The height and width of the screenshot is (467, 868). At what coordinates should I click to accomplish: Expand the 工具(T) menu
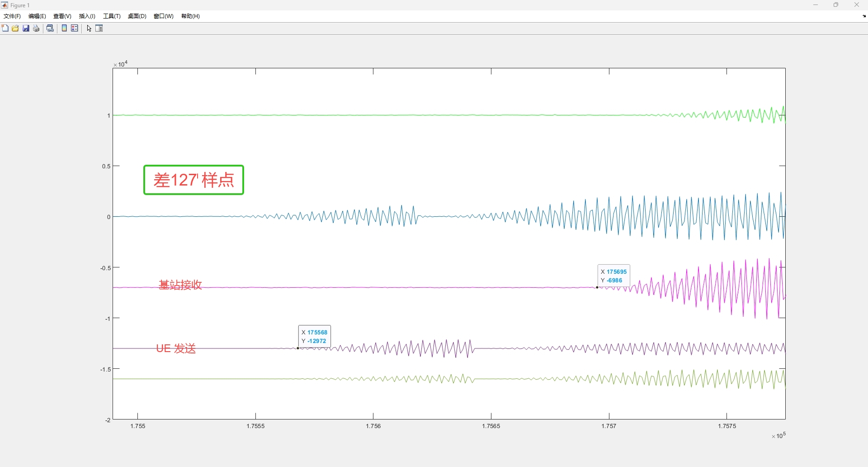click(112, 16)
